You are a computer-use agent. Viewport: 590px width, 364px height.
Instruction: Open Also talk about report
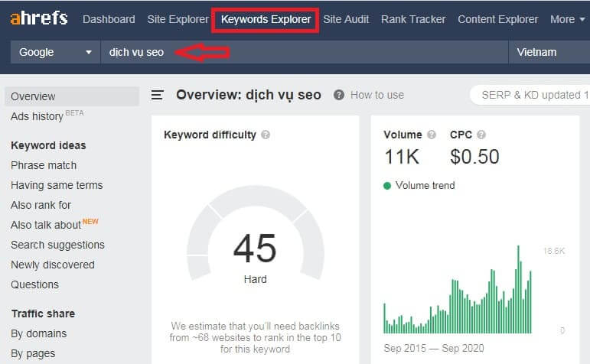(54, 224)
